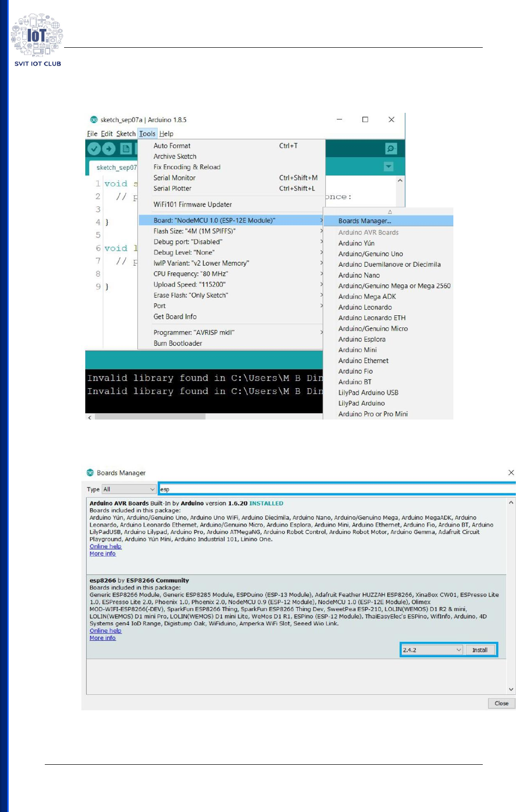This screenshot has width=516, height=812.
Task: Expand Erase Flash Only Sketch submenu
Action: point(231,295)
